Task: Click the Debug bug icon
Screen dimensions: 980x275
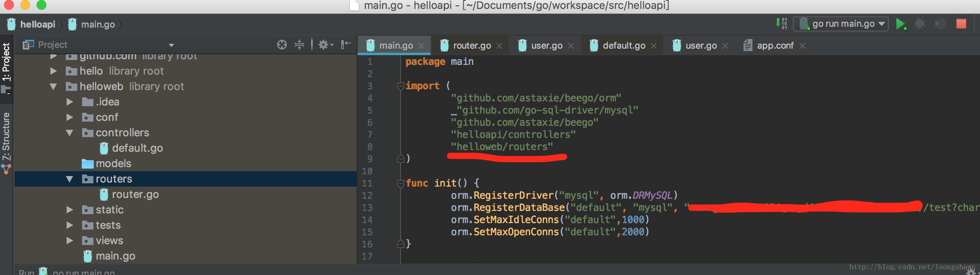Action: point(920,24)
